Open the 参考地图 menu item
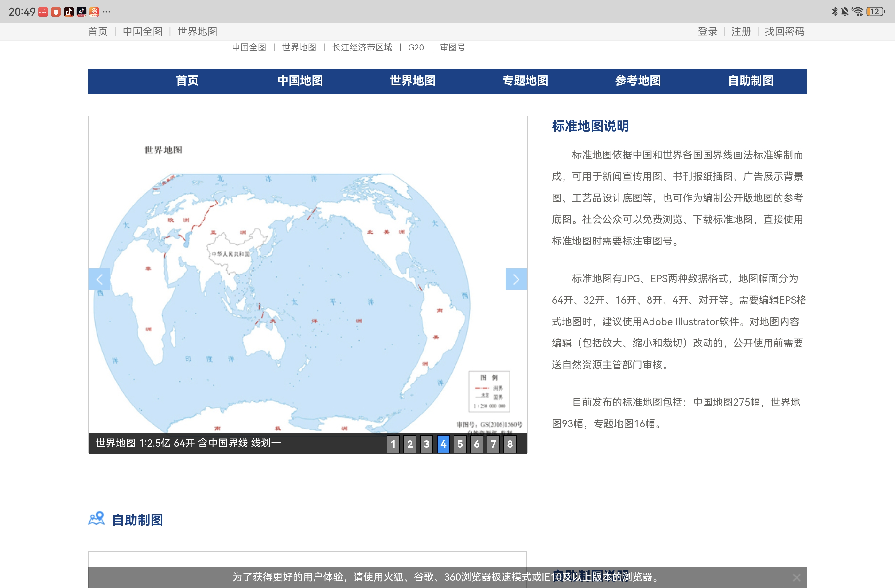895x588 pixels. click(637, 81)
